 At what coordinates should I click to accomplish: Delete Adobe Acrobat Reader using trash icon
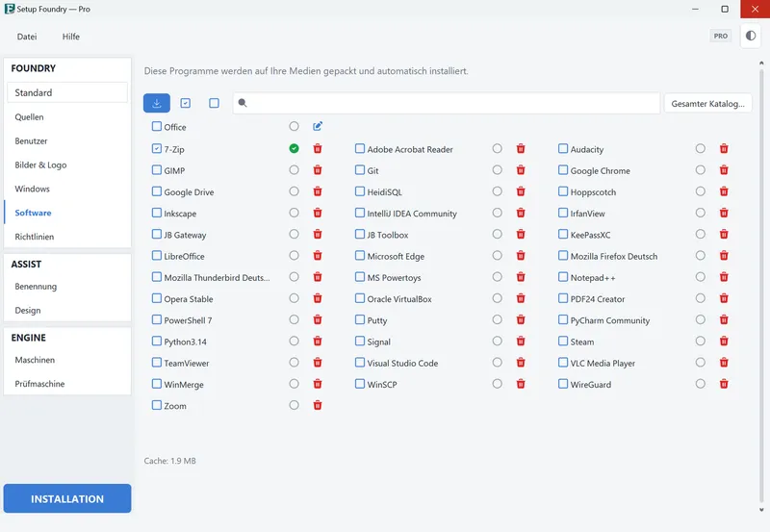[x=521, y=148]
